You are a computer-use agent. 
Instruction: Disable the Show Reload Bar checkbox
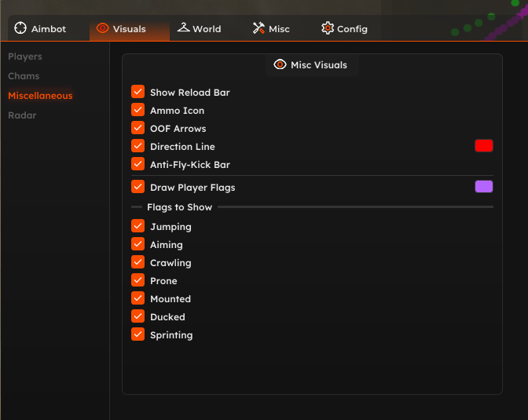tap(138, 92)
